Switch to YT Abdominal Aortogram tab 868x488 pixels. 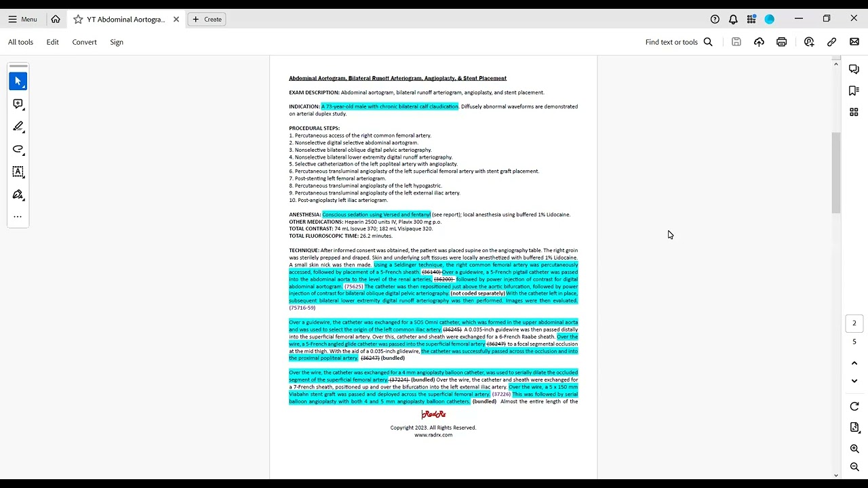[x=126, y=19]
